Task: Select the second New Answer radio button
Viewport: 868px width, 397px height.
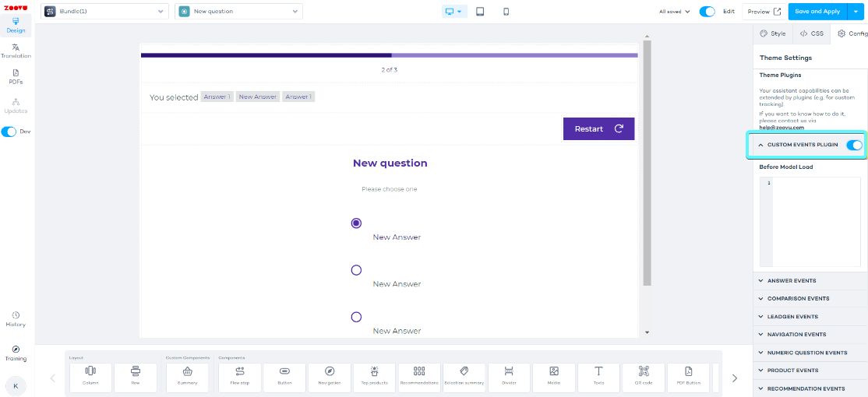Action: click(x=356, y=270)
